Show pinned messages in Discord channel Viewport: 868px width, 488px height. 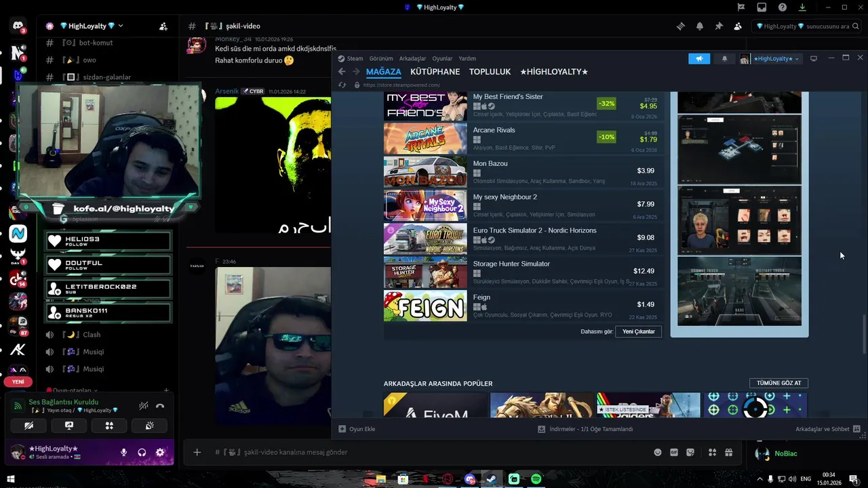point(719,26)
